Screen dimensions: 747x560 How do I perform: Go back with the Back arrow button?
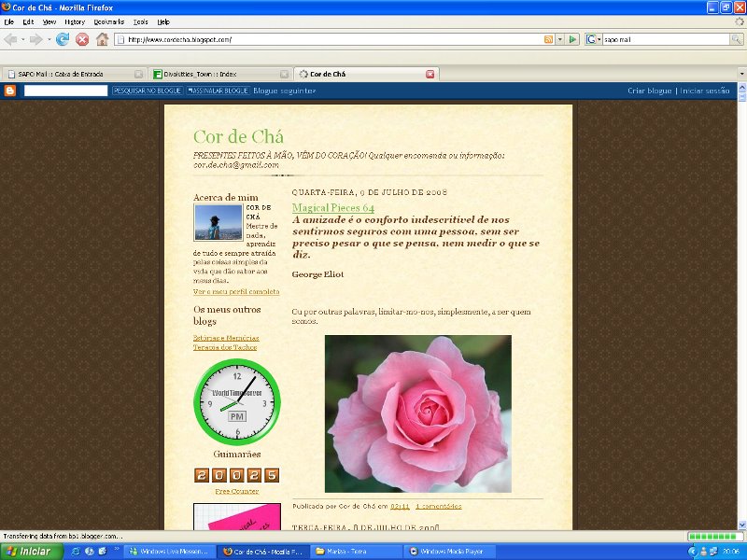[x=10, y=39]
